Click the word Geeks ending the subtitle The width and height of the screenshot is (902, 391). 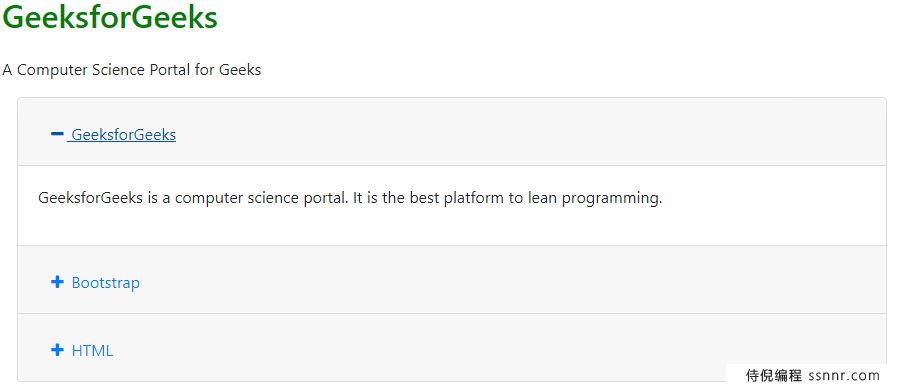[240, 70]
